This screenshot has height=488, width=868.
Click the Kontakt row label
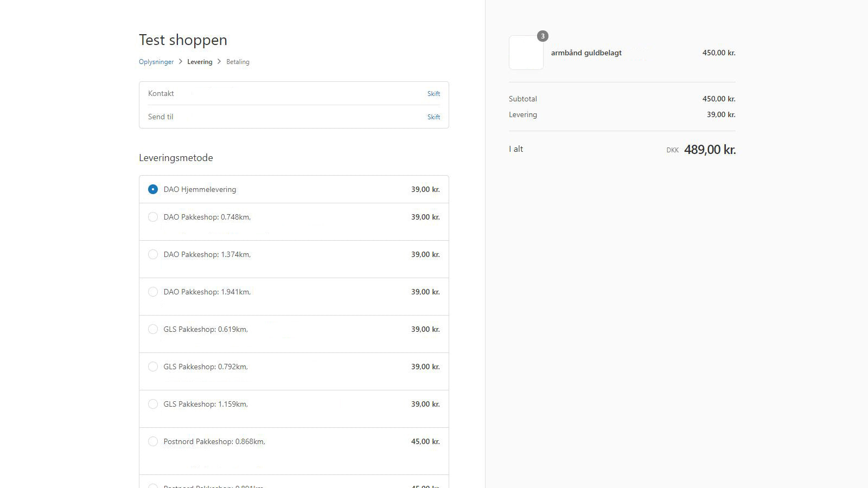coord(161,93)
